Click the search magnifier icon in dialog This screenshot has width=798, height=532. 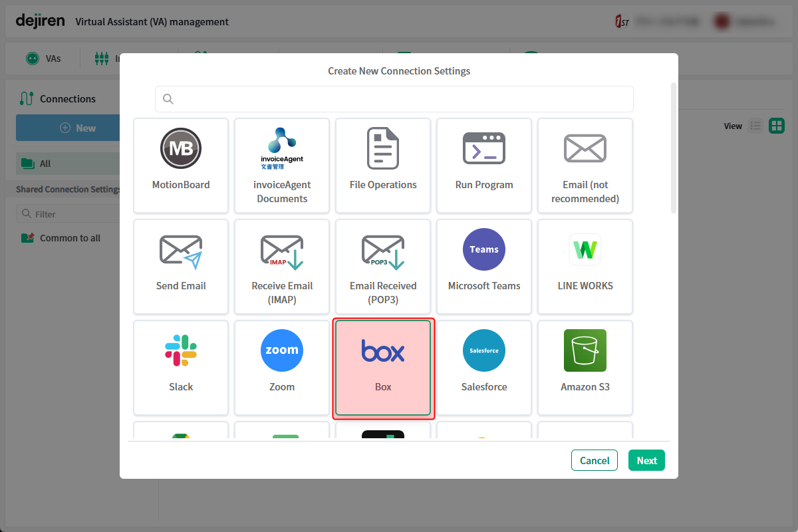pos(168,99)
